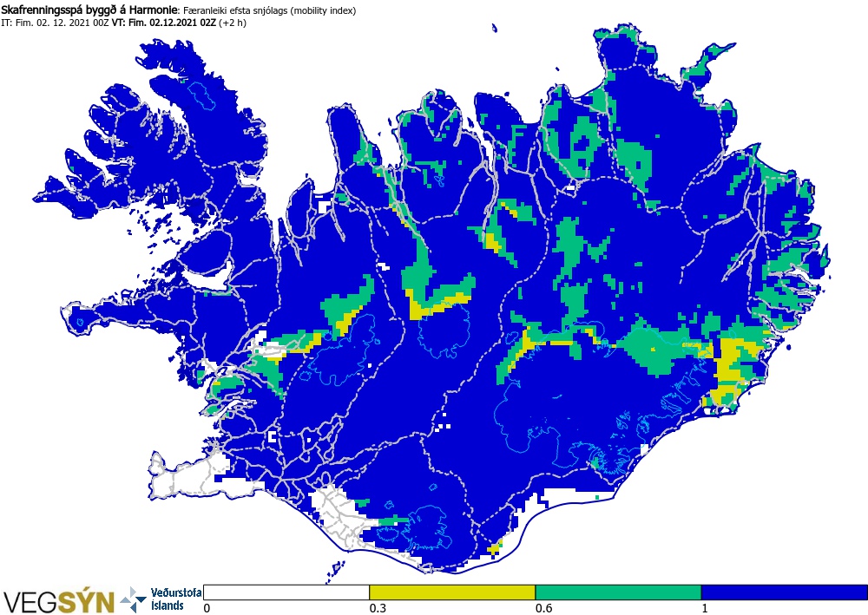868x615 pixels.
Task: Click the Veðurstofa Íslands logo
Action: [x=161, y=599]
